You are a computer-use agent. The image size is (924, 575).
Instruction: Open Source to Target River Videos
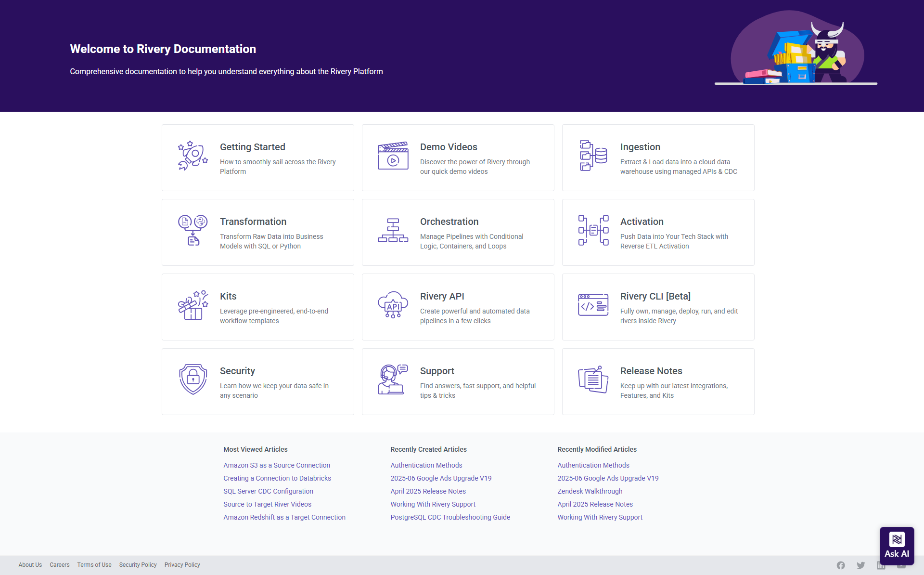(267, 504)
